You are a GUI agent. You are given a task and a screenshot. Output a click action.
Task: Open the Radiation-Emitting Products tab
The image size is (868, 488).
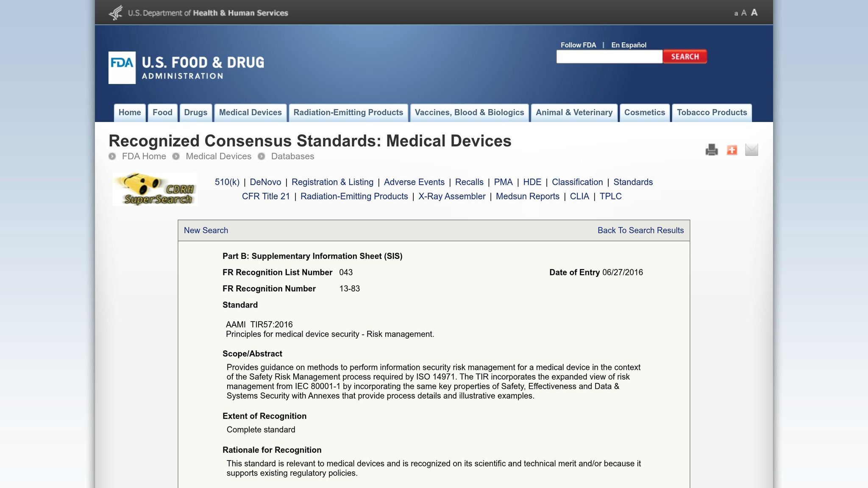coord(348,113)
